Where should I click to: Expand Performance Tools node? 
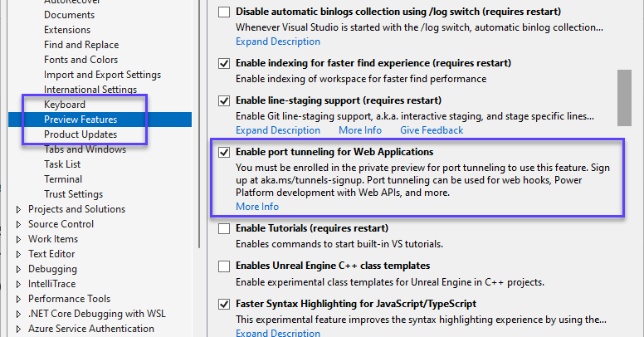click(x=18, y=299)
